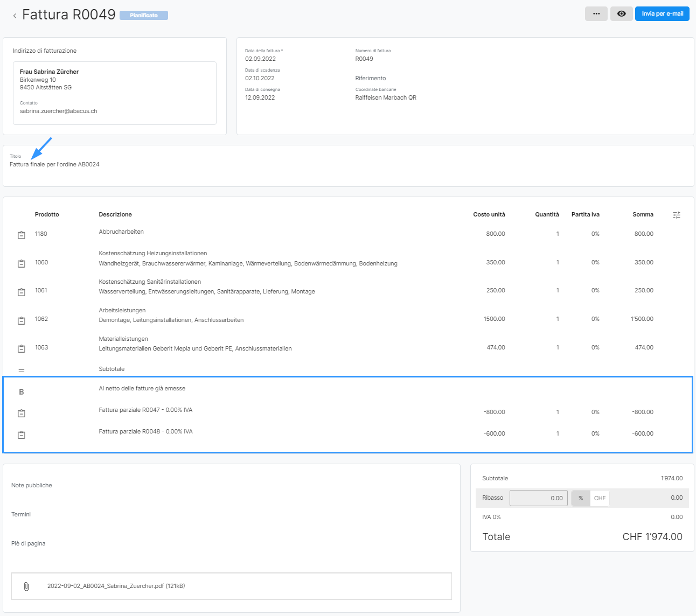Click the eye preview icon button
The width and height of the screenshot is (696, 616).
(x=621, y=14)
